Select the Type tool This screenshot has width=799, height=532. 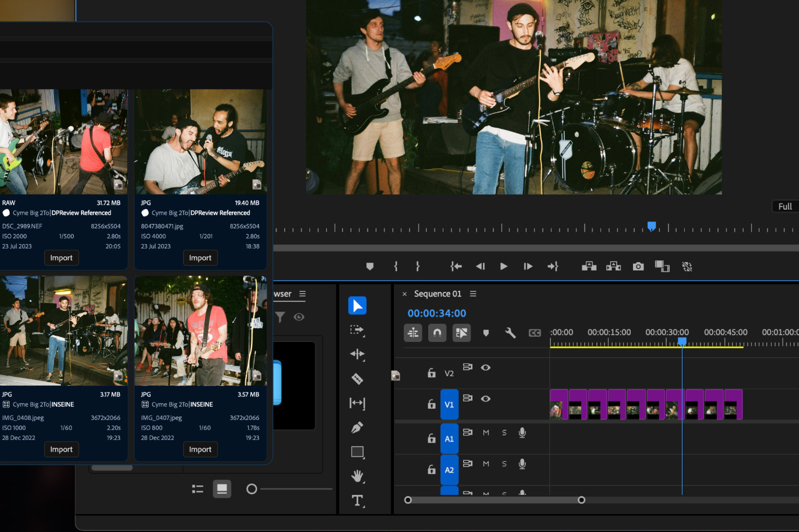(357, 501)
